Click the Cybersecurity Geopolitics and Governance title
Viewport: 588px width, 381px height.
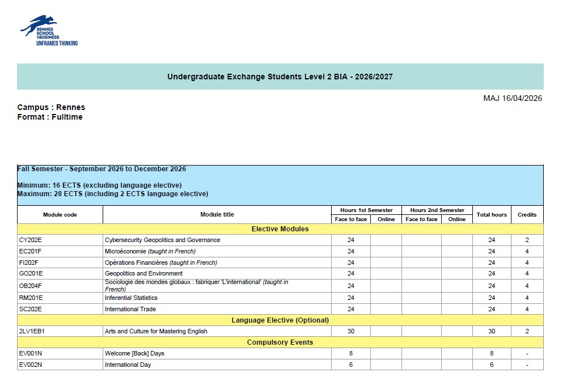pyautogui.click(x=162, y=240)
